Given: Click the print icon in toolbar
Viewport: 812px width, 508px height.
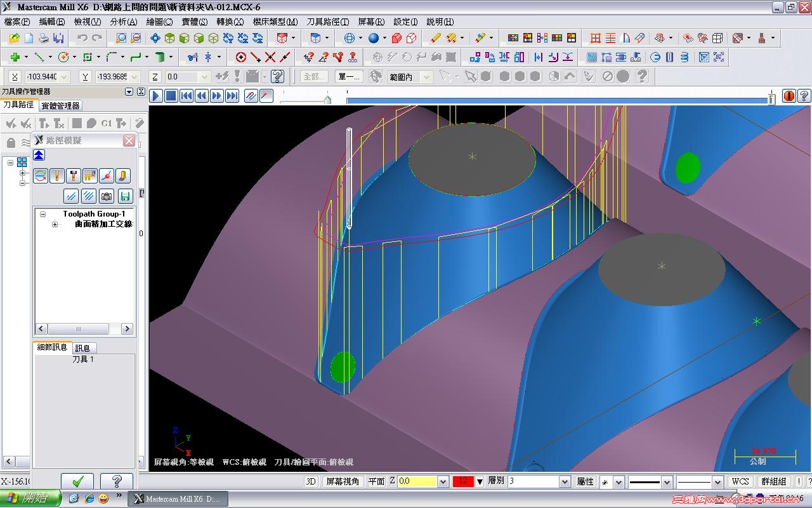Looking at the screenshot, I should [x=43, y=38].
